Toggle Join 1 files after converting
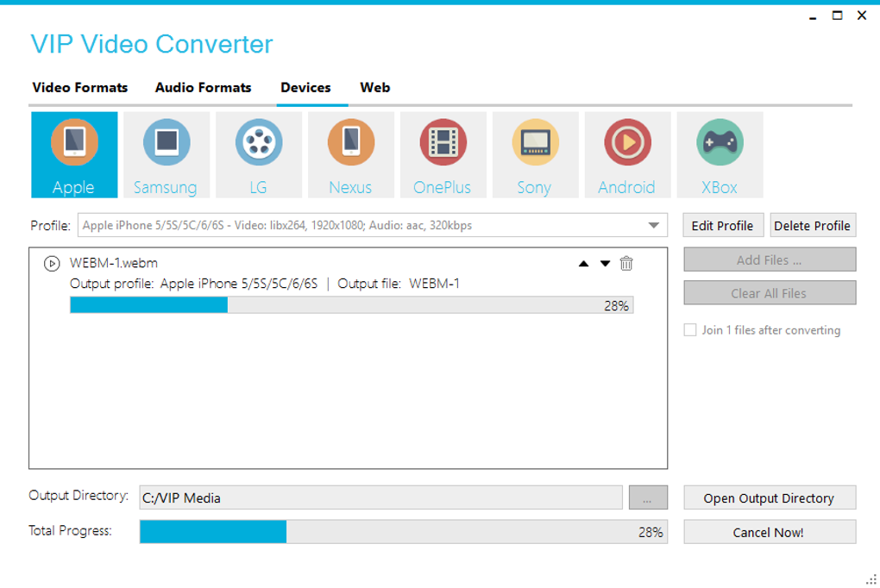The height and width of the screenshot is (588, 880). coord(689,330)
